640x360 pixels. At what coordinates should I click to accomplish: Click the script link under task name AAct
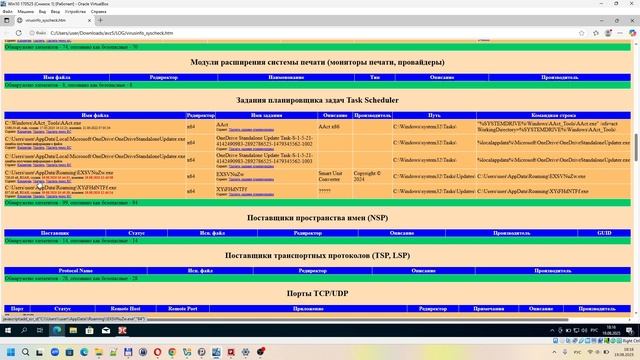(251, 129)
